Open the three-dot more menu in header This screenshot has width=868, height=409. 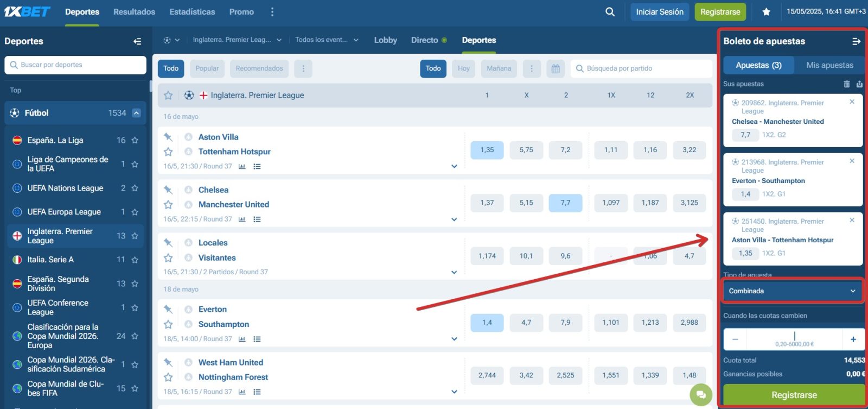pyautogui.click(x=272, y=11)
